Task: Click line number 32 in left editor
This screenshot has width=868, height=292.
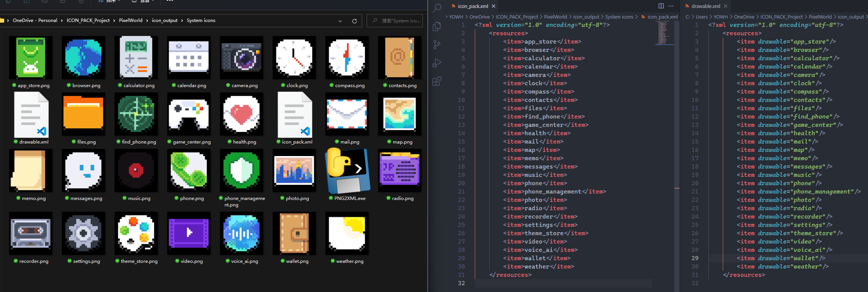Action: pyautogui.click(x=461, y=283)
